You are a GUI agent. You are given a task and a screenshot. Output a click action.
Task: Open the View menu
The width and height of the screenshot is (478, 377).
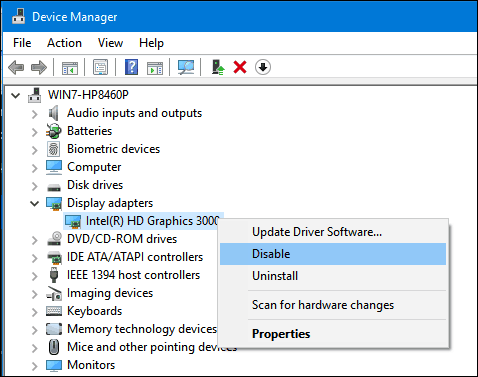(x=110, y=43)
